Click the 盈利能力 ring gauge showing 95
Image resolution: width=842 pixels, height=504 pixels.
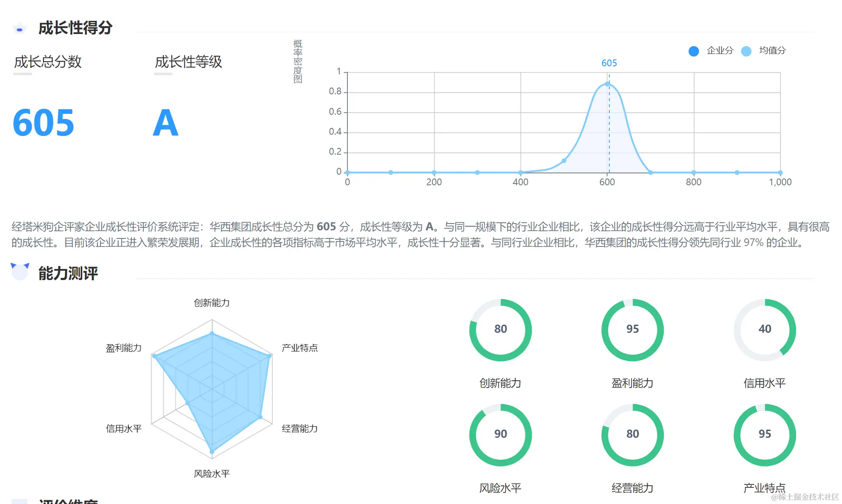[632, 330]
